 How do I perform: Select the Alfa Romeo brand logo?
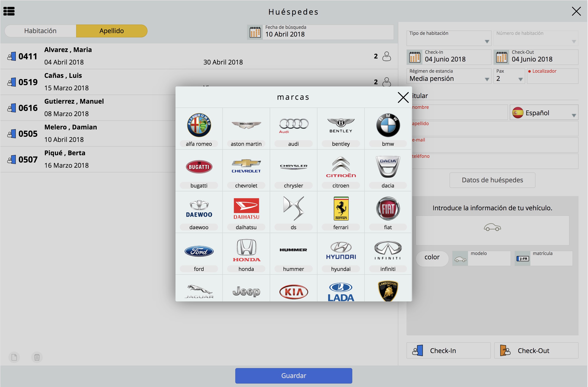click(199, 125)
